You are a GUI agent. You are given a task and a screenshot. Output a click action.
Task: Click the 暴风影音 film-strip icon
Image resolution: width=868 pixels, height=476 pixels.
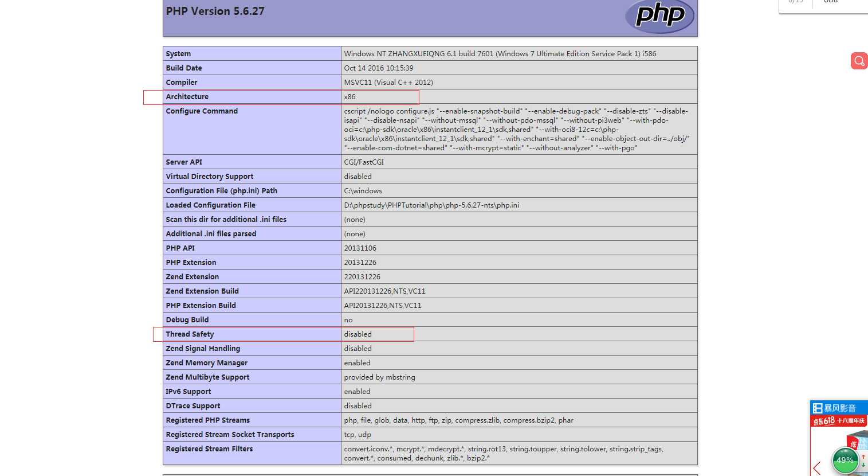click(x=818, y=408)
